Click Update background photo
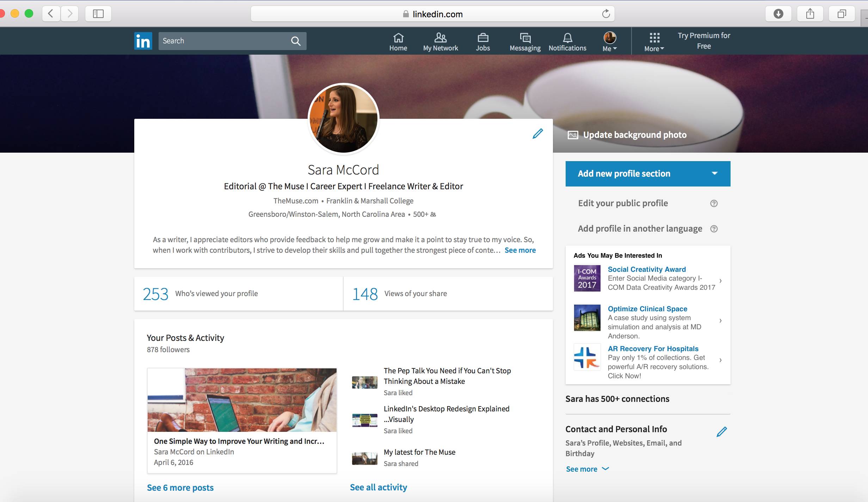This screenshot has height=502, width=868. [x=627, y=135]
